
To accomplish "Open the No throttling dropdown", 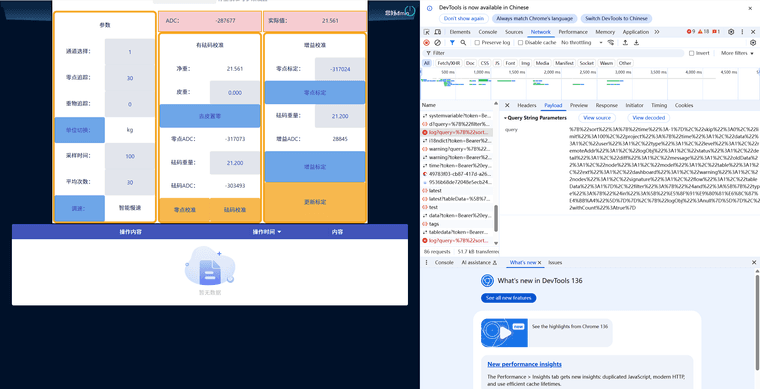I will pos(582,43).
